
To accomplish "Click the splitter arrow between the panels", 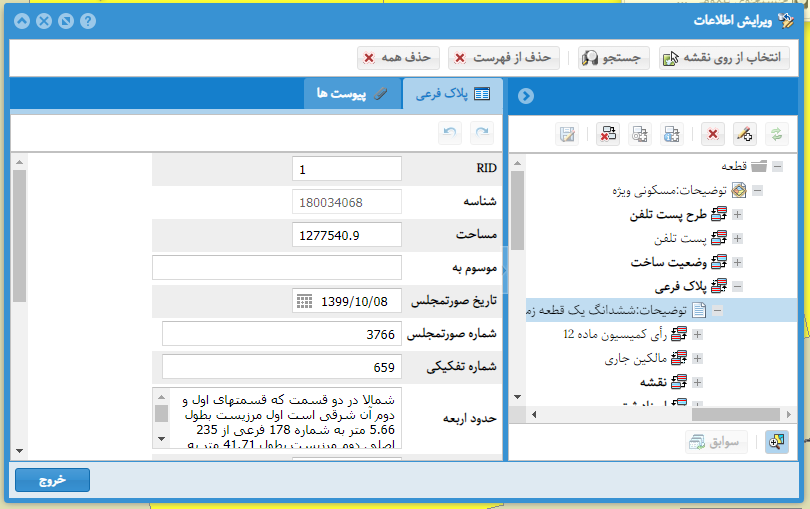I will [x=505, y=270].
